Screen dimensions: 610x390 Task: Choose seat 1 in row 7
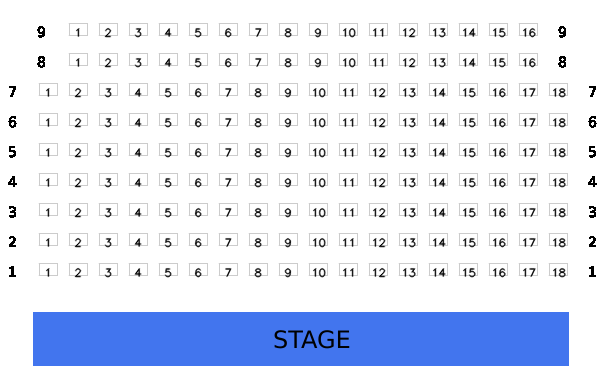pos(48,90)
